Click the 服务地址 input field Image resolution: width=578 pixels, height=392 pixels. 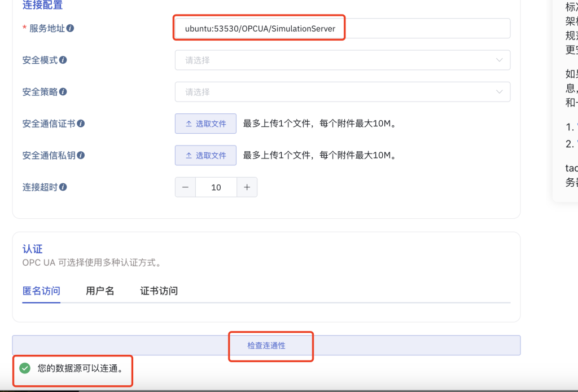[339, 28]
